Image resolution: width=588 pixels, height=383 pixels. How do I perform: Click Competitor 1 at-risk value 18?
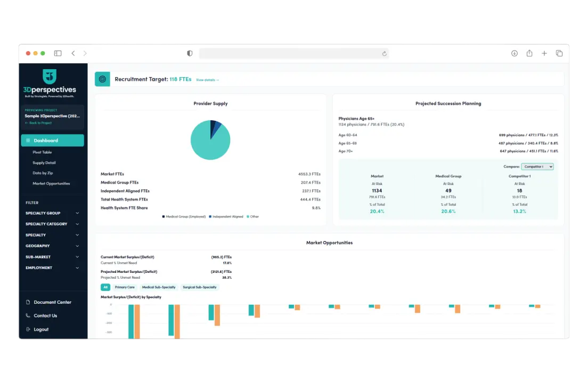point(519,190)
